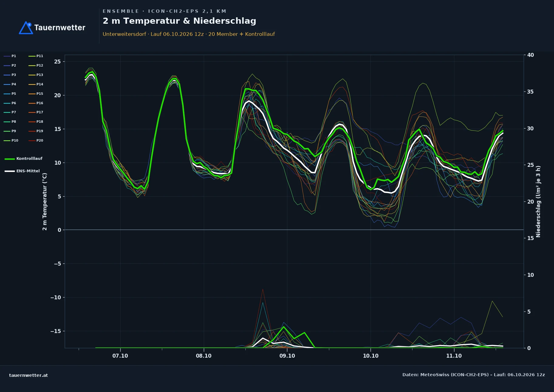Click the 09.10 date axis label
Image resolution: width=554 pixels, height=392 pixels.
[x=287, y=356]
